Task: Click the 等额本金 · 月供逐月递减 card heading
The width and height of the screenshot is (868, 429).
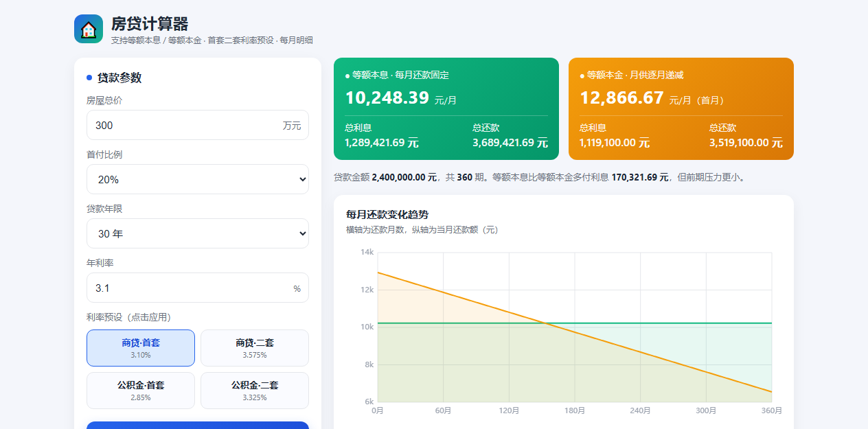Action: coord(635,75)
